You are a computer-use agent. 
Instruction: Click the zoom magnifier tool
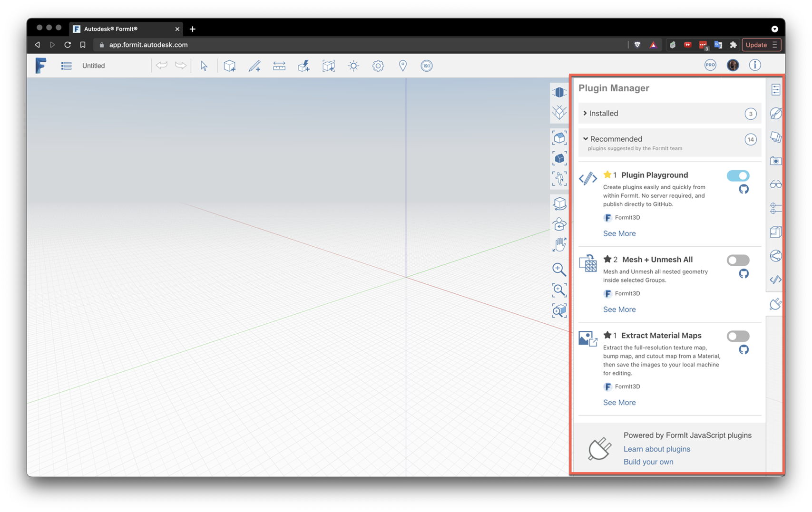559,269
